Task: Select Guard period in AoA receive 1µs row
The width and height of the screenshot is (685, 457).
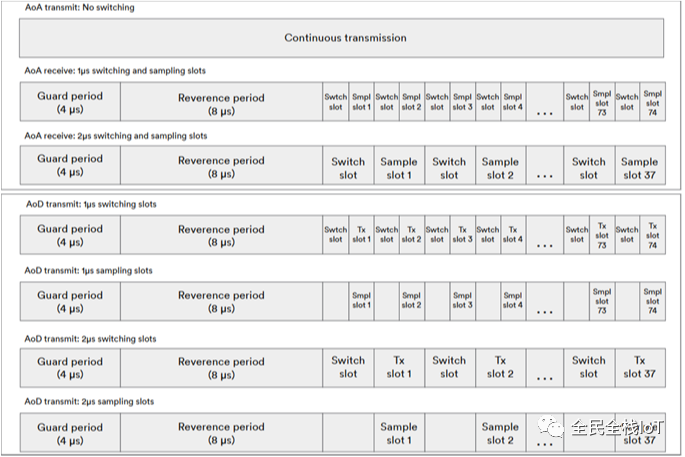Action: (70, 102)
